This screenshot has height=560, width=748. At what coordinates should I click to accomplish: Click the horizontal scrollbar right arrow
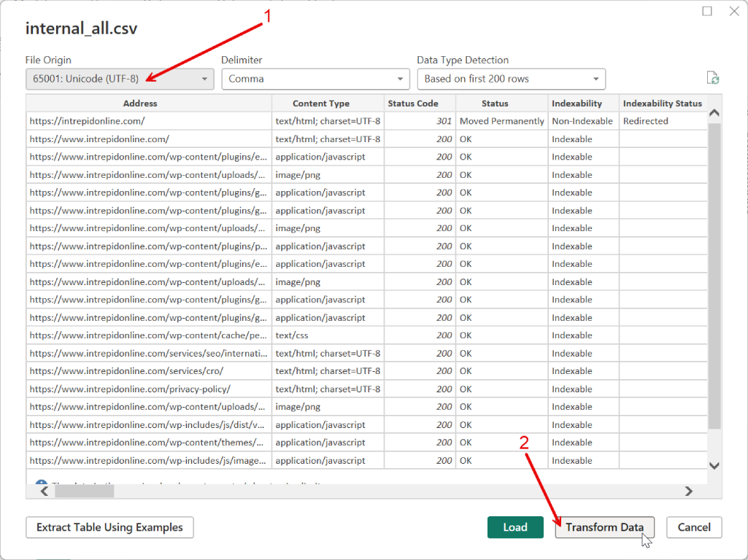click(688, 491)
